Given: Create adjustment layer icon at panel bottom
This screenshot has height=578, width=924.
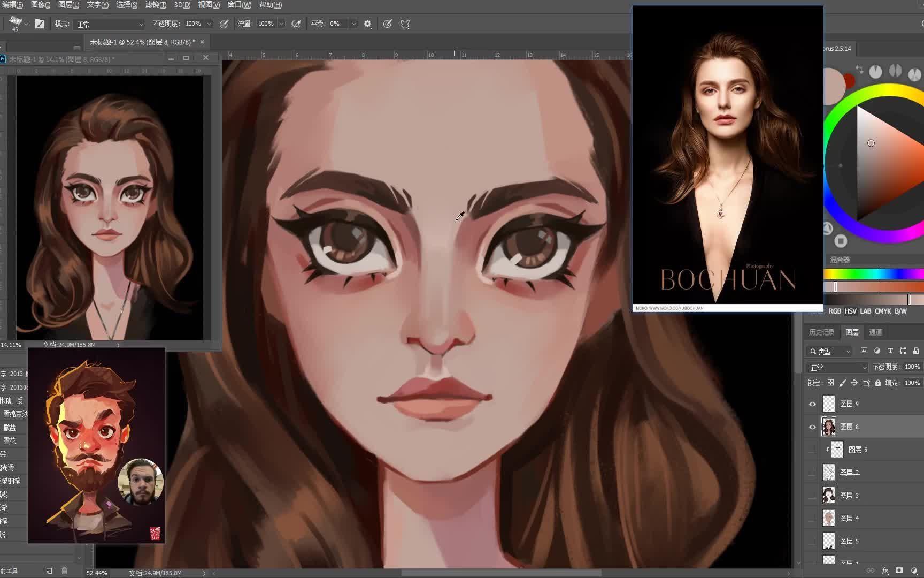Looking at the screenshot, I should click(914, 571).
